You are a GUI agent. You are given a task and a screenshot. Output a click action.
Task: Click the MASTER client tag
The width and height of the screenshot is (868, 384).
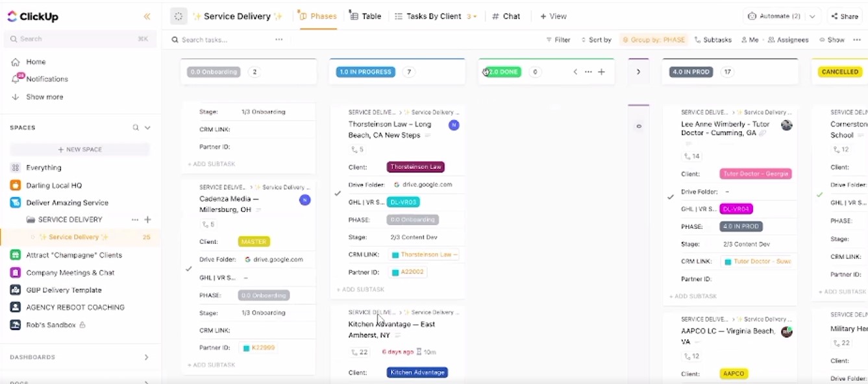[x=254, y=241]
